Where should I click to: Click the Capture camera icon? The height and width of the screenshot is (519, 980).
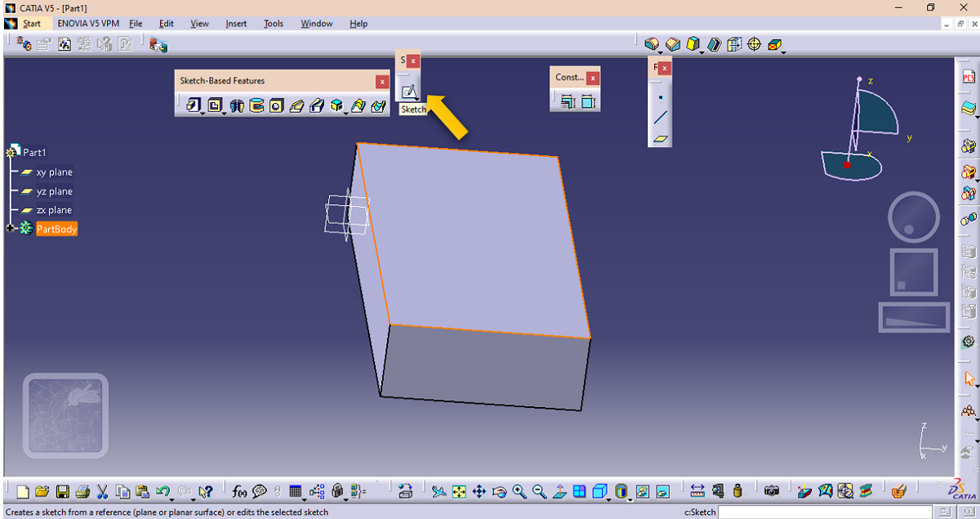pyautogui.click(x=772, y=491)
